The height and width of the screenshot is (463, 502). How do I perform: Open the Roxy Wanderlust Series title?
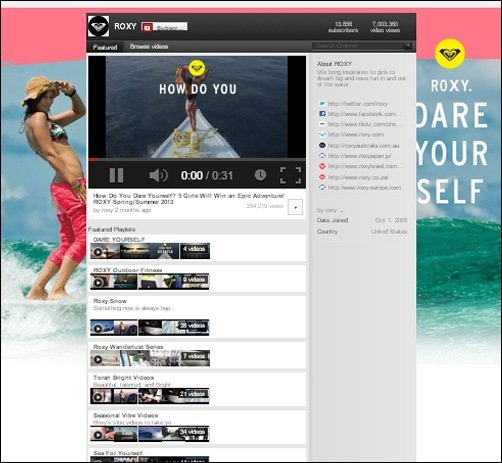pos(128,347)
